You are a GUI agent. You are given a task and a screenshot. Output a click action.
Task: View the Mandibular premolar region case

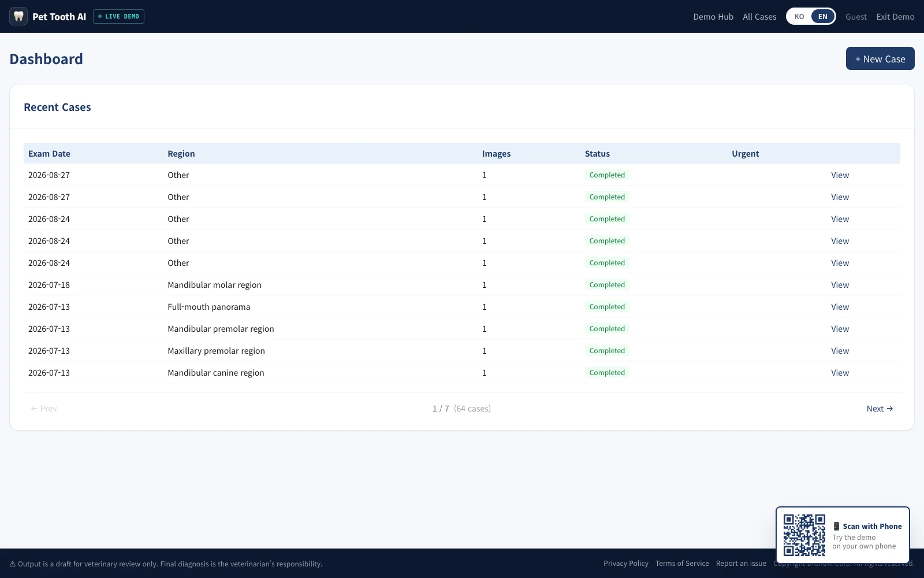coord(840,329)
